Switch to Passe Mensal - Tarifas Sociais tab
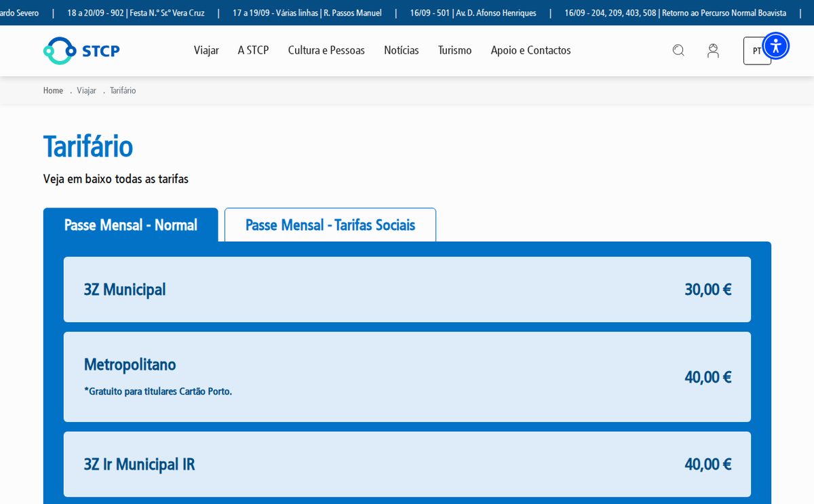 (330, 225)
